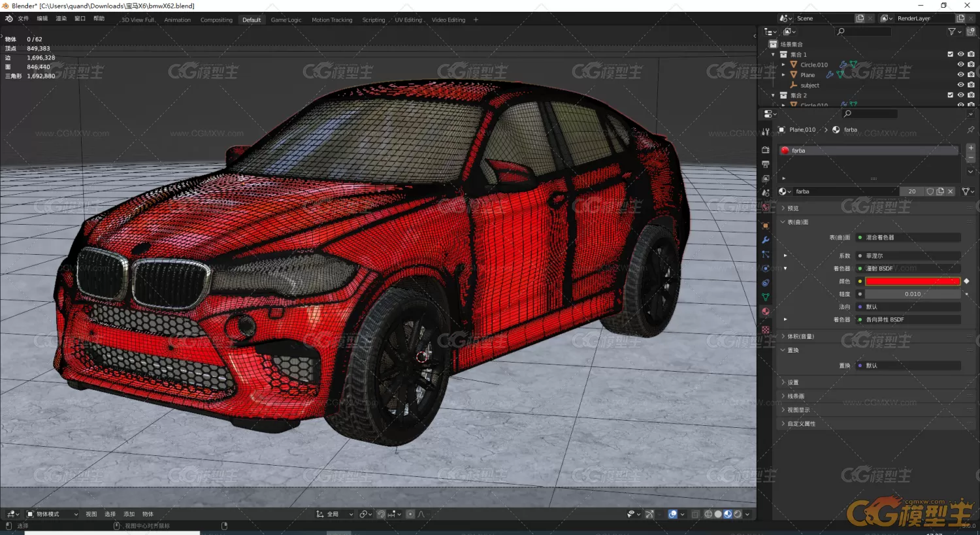
Task: Toggle snapping magnet in viewport header
Action: 382,514
